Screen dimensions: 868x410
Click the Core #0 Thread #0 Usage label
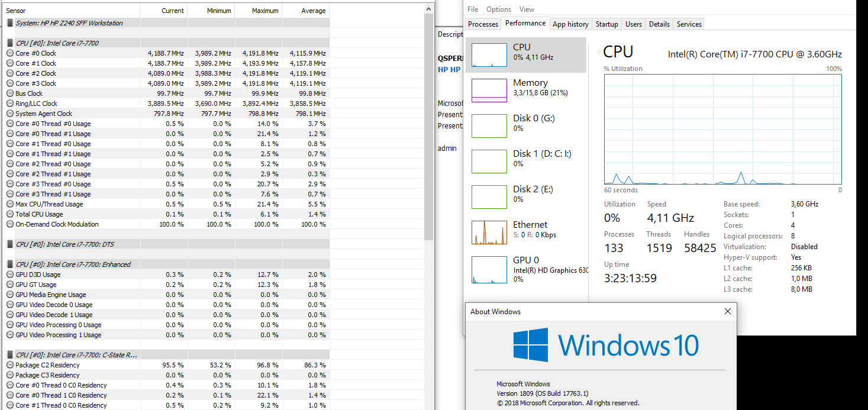[53, 124]
